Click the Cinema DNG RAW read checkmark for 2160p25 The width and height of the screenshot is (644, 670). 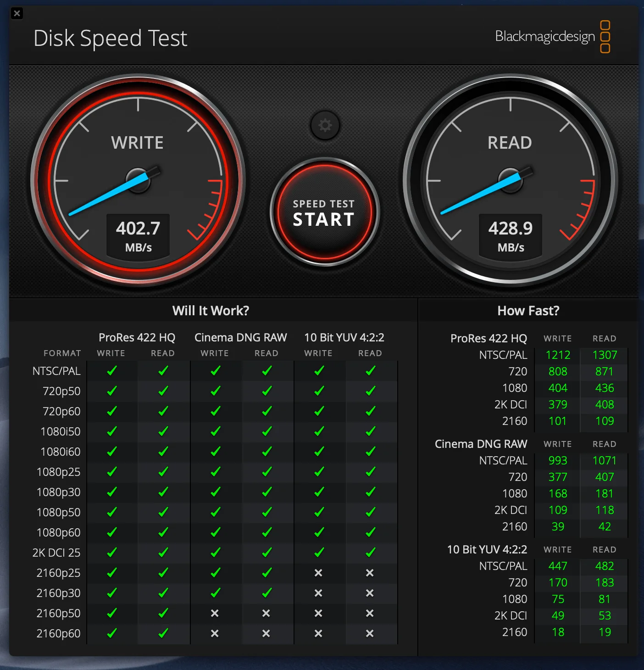coord(266,573)
